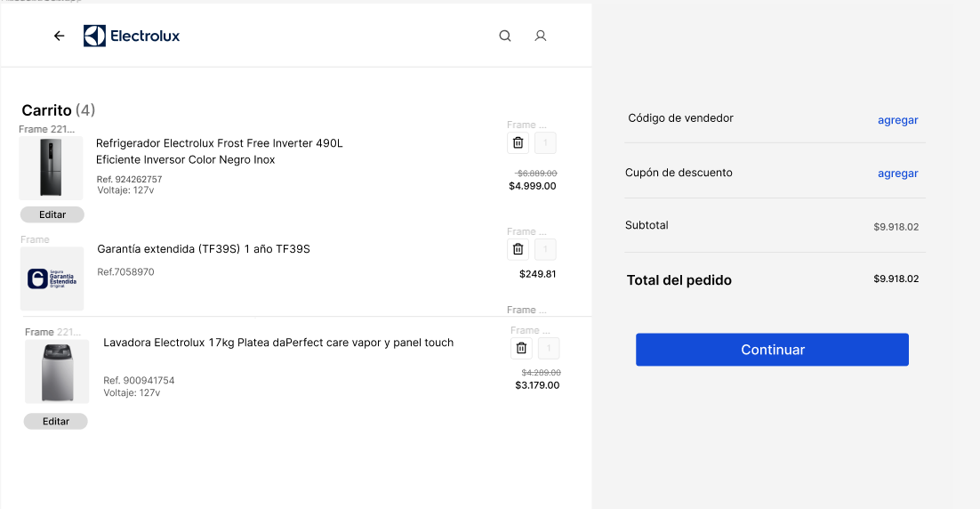Screen dimensions: 980x509
Task: Open the refrigerator product thumbnail
Action: tap(52, 168)
